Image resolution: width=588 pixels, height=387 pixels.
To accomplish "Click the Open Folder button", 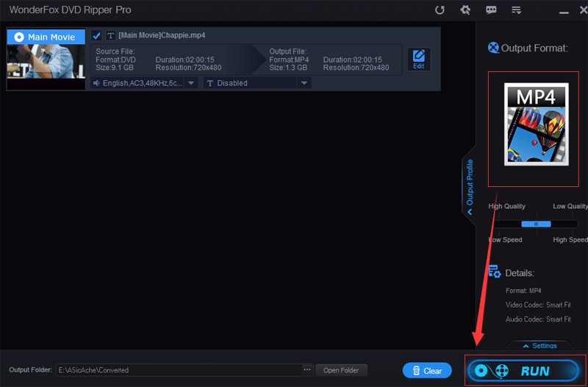I will 341,370.
